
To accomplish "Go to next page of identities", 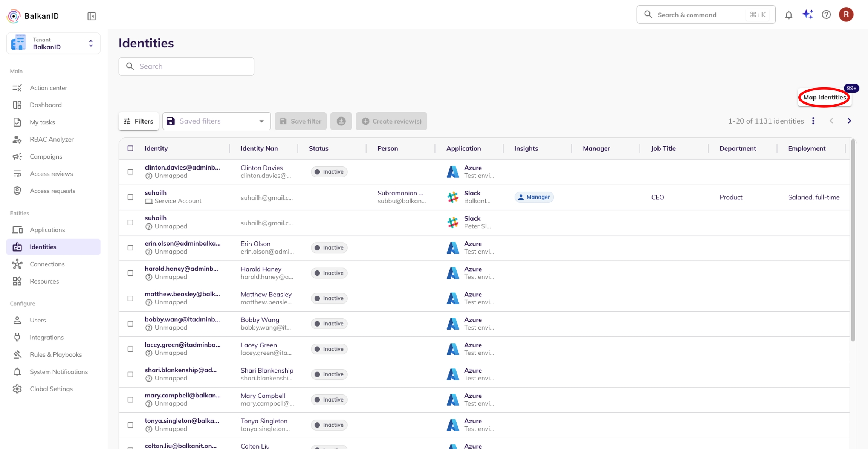I will click(x=849, y=121).
